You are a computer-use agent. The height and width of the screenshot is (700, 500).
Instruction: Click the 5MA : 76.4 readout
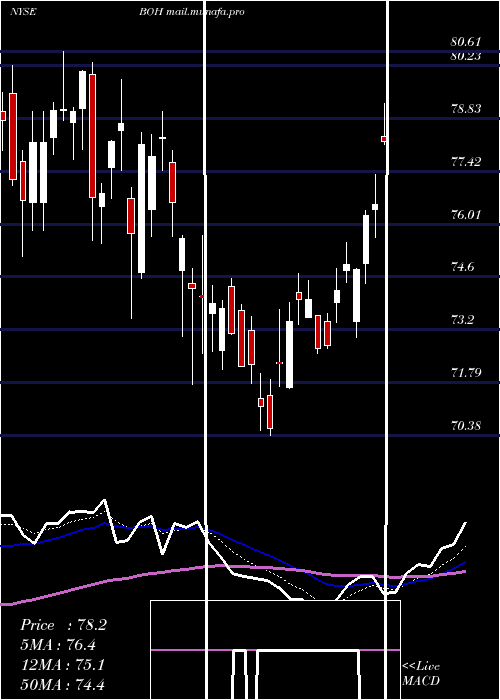(58, 645)
